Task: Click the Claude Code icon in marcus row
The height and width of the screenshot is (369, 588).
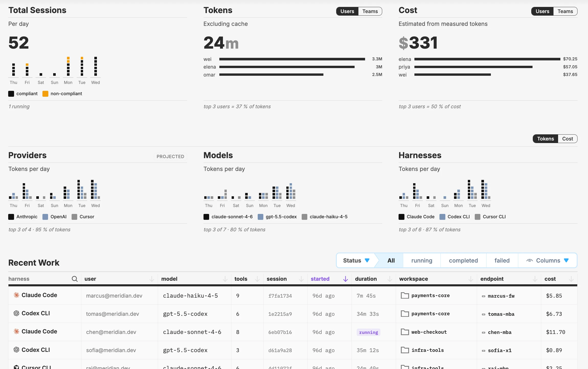Action: point(16,295)
